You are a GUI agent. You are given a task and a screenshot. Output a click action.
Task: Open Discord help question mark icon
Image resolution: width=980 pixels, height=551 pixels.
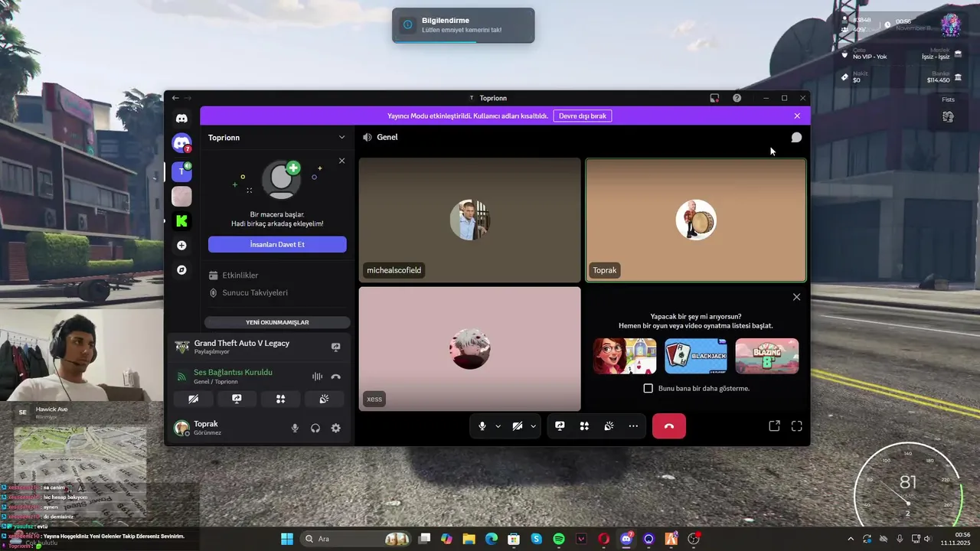click(x=737, y=98)
